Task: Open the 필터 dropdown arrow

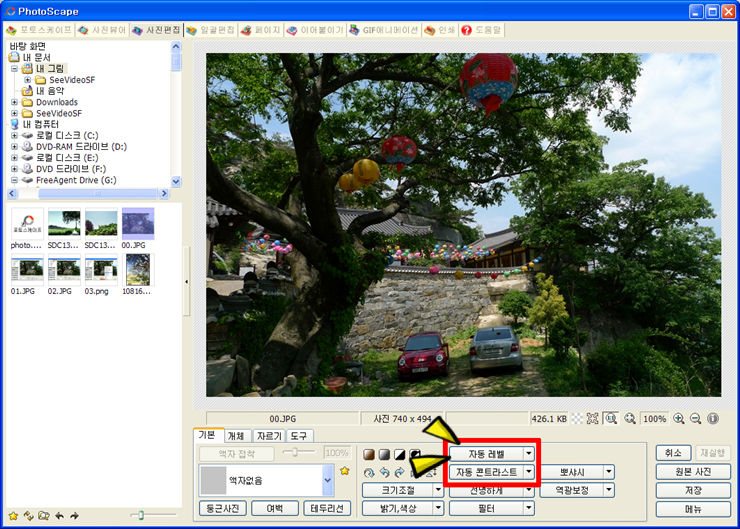Action: [528, 508]
